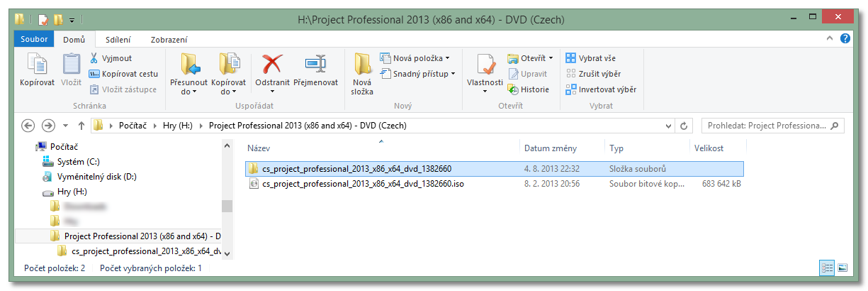The image size is (868, 291).
Task: Click Otevřít open command
Action: point(531,58)
